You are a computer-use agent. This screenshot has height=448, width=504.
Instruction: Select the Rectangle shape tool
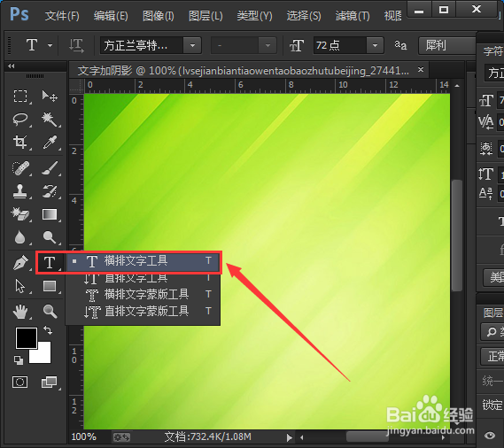pos(50,286)
